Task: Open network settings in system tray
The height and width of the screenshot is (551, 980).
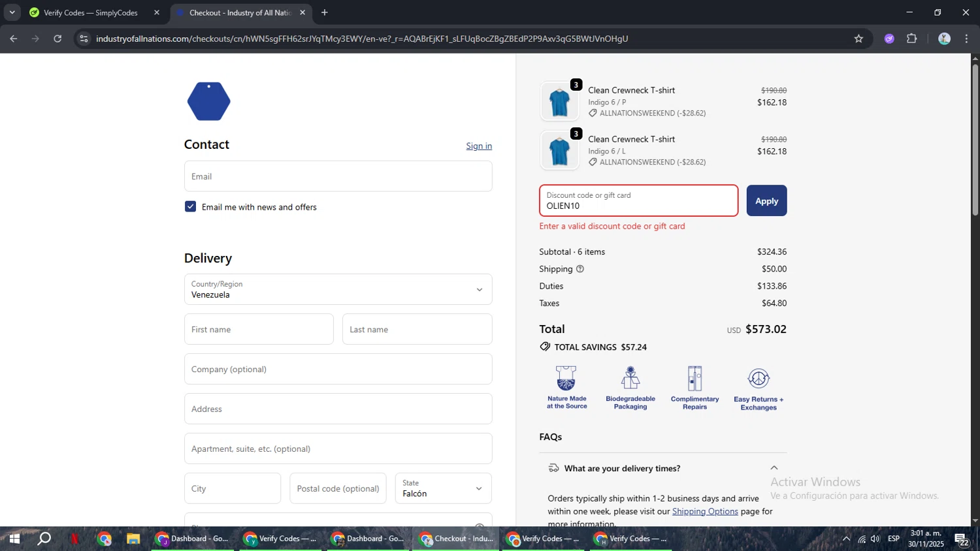Action: point(861,539)
